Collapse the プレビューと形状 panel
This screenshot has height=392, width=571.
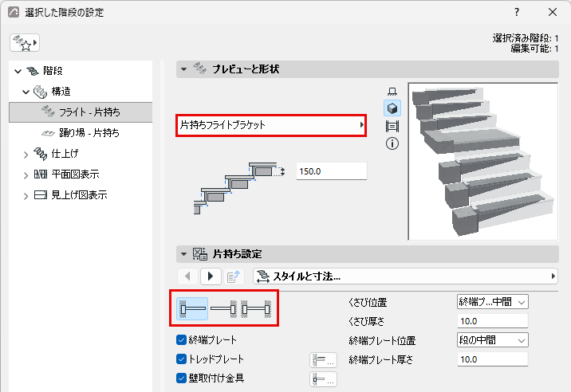[x=184, y=69]
